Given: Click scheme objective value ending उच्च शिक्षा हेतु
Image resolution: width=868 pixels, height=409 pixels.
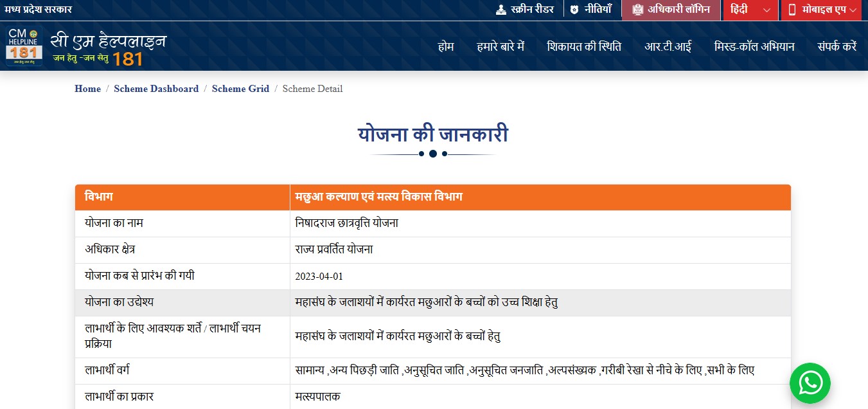Looking at the screenshot, I should 426,302.
